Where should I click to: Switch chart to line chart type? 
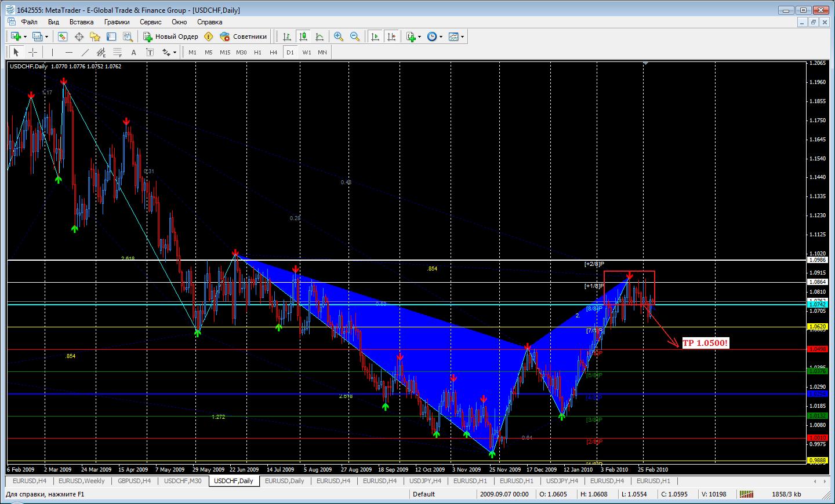click(x=319, y=36)
